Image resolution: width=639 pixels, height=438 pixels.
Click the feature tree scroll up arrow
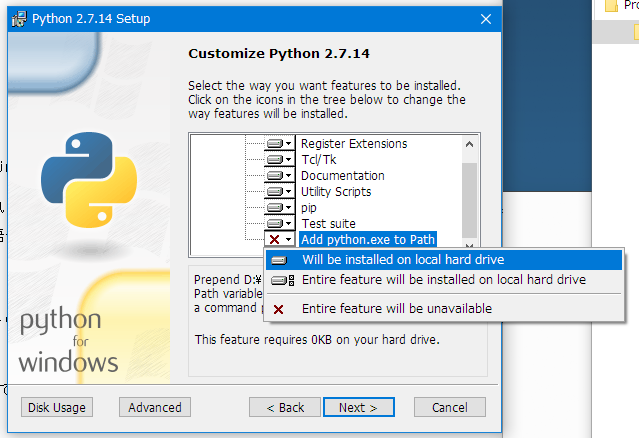(469, 144)
